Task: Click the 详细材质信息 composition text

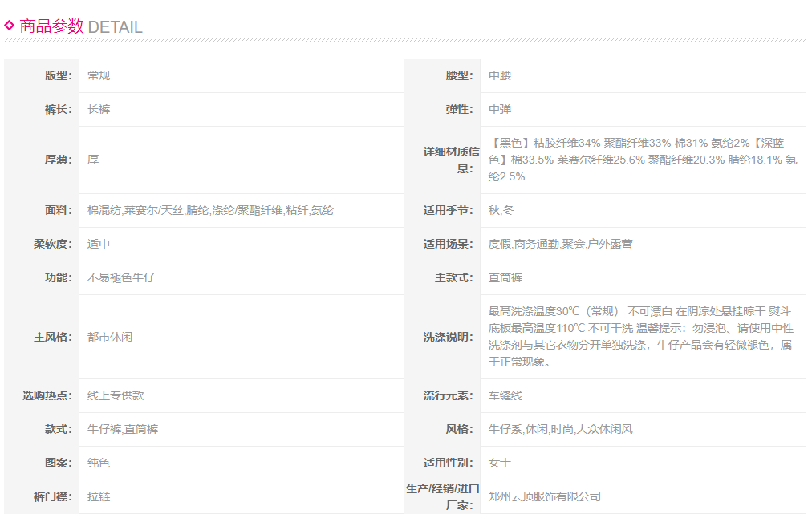Action: [642, 160]
